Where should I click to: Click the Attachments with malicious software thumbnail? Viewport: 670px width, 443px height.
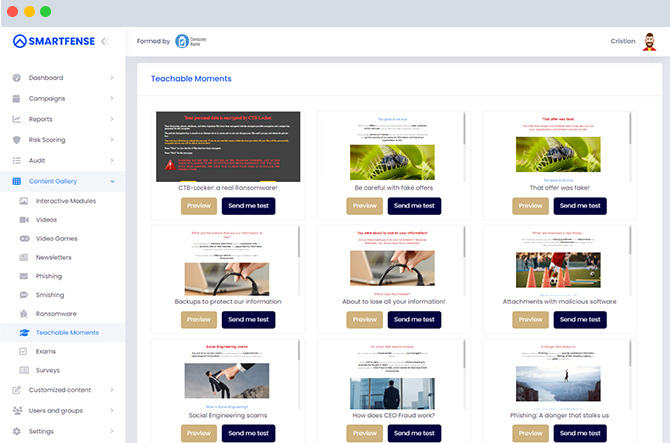pos(558,270)
